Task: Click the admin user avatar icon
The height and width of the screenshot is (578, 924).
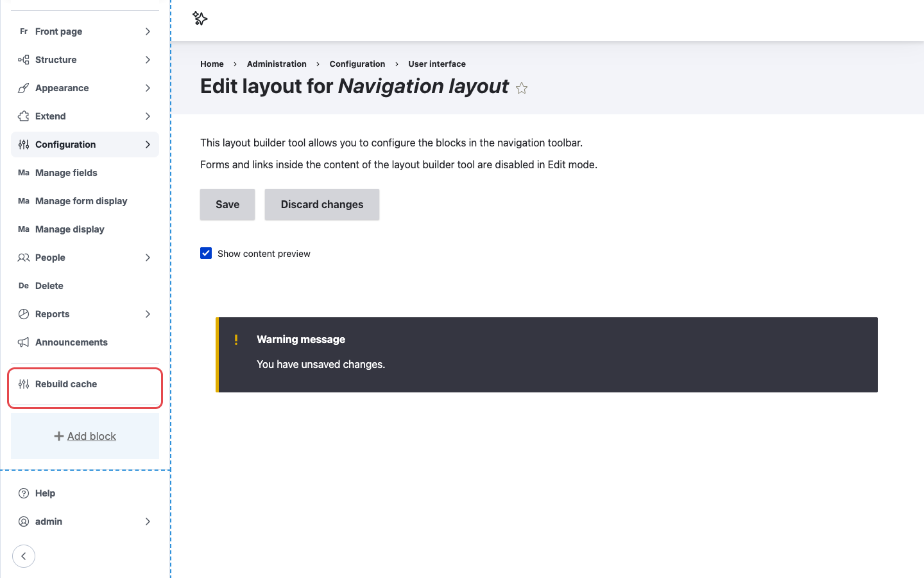Action: click(24, 521)
